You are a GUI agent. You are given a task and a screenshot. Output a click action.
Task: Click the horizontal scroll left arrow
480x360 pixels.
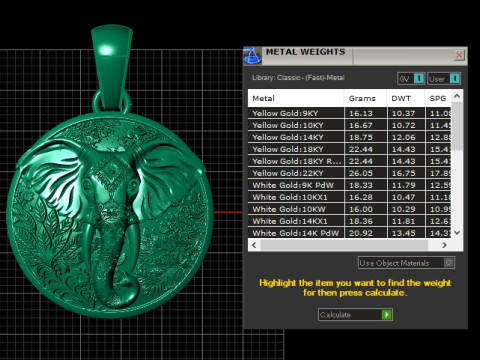tap(254, 245)
